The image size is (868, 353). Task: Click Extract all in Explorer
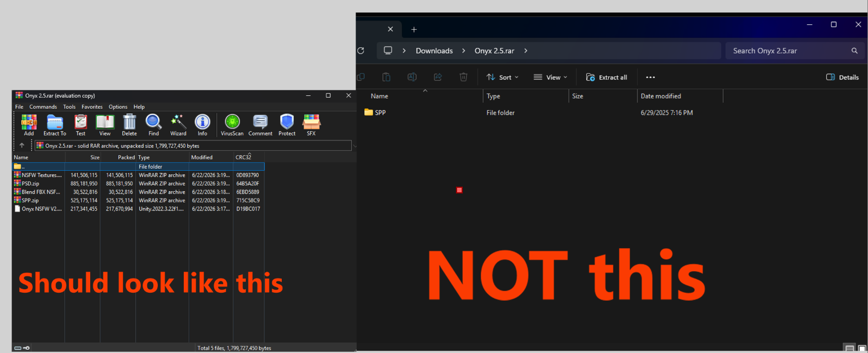(x=606, y=77)
